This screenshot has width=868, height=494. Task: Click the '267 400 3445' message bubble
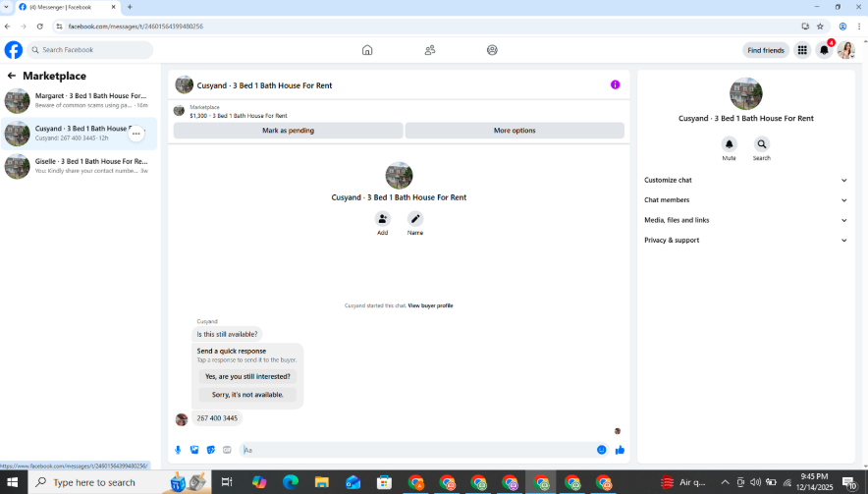tap(217, 418)
